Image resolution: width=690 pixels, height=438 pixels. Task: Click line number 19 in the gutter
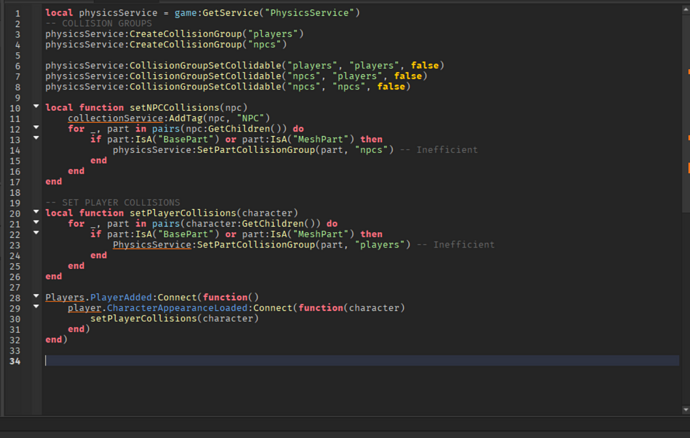[17, 202]
